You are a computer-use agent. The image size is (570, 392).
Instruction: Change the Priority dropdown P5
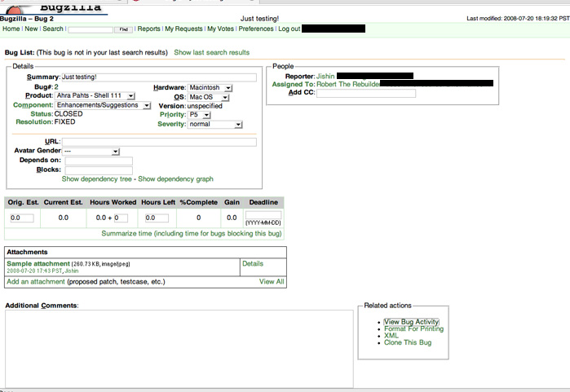pyautogui.click(x=199, y=115)
